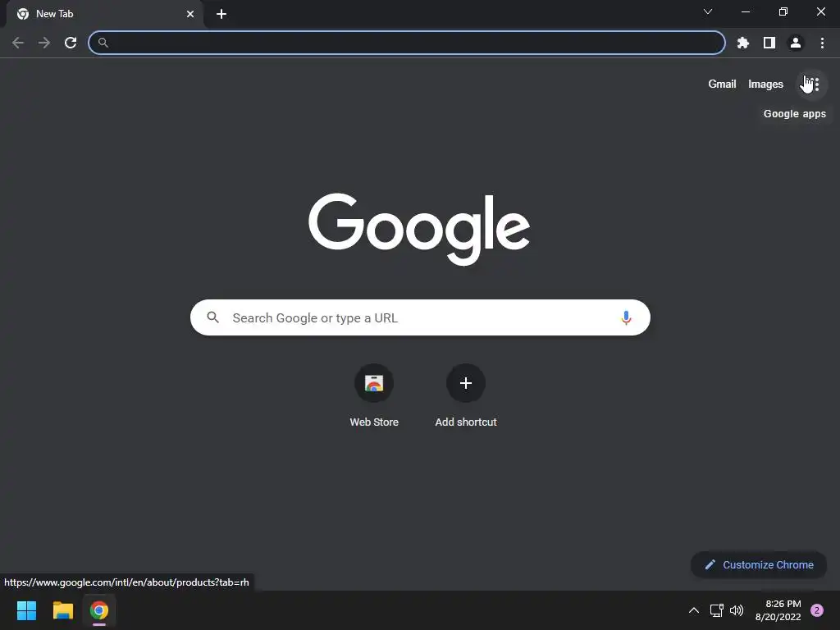Screen dimensions: 840x630
Task: Open the Windows Start menu
Action: (26, 610)
